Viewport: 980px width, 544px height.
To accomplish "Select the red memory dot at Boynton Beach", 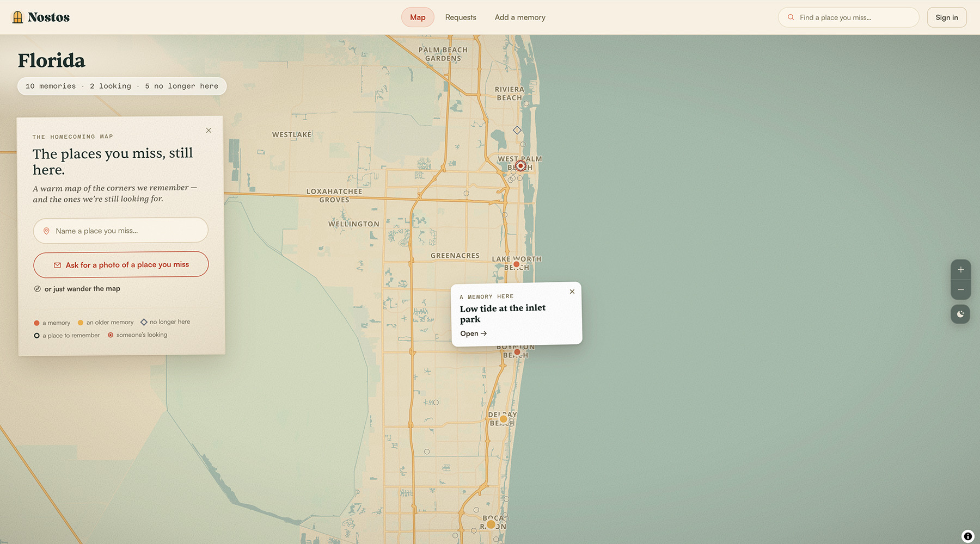I will click(517, 352).
